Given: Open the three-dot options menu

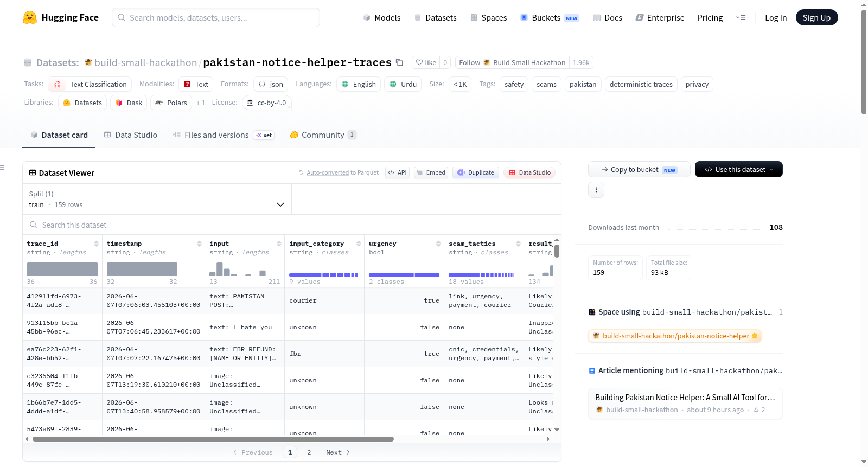Looking at the screenshot, I should coord(596,190).
